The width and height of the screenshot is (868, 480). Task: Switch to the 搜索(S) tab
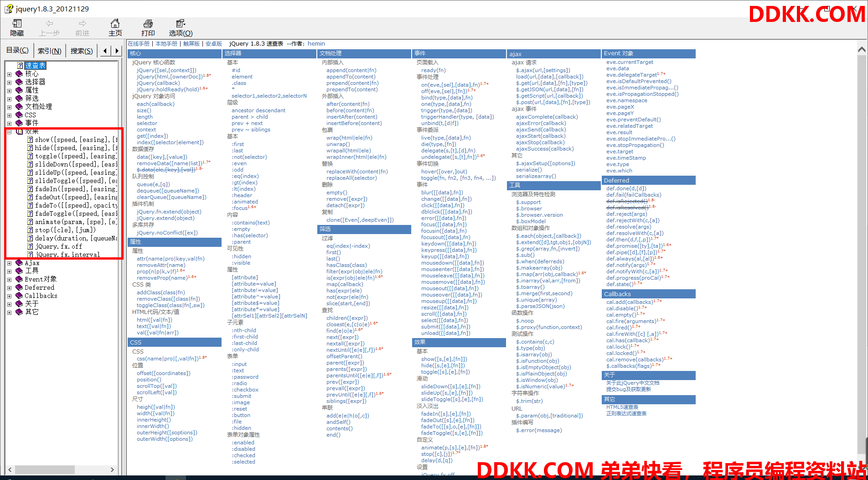pos(82,51)
